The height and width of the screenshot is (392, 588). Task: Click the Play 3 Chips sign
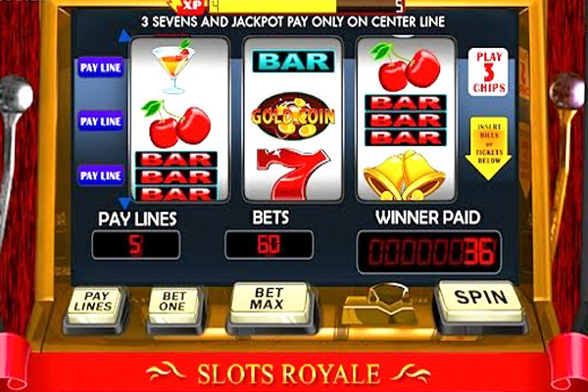488,72
